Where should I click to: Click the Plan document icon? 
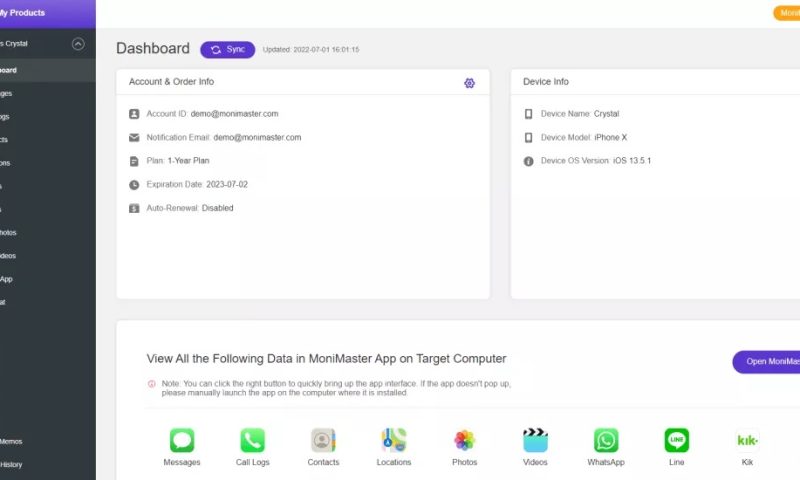tap(134, 161)
